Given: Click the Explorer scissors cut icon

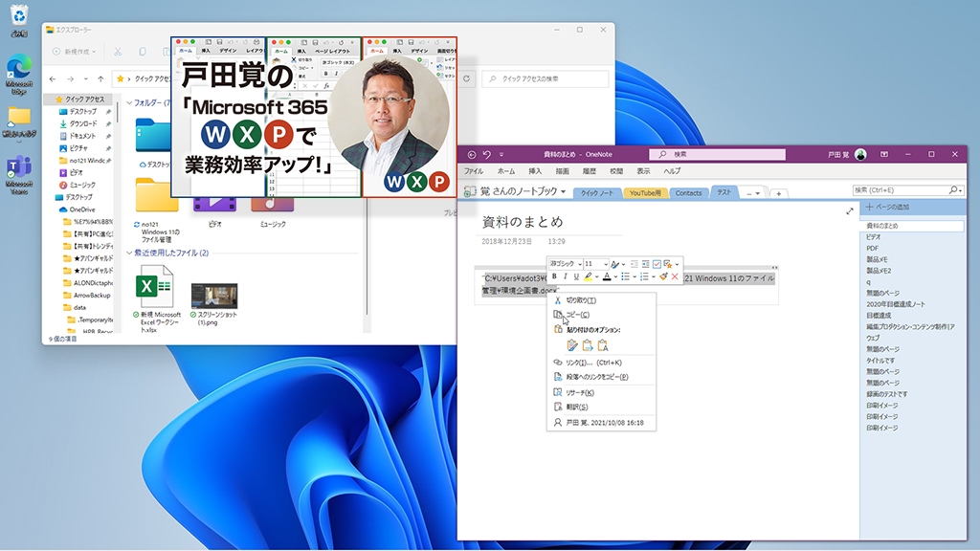Looking at the screenshot, I should [x=118, y=52].
